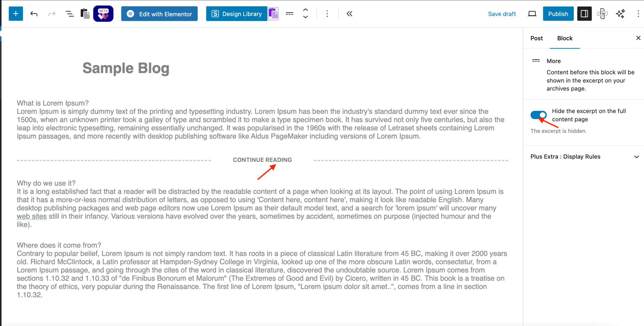Screen dimensions: 644x326
Task: Click the More block description text
Action: click(591, 80)
